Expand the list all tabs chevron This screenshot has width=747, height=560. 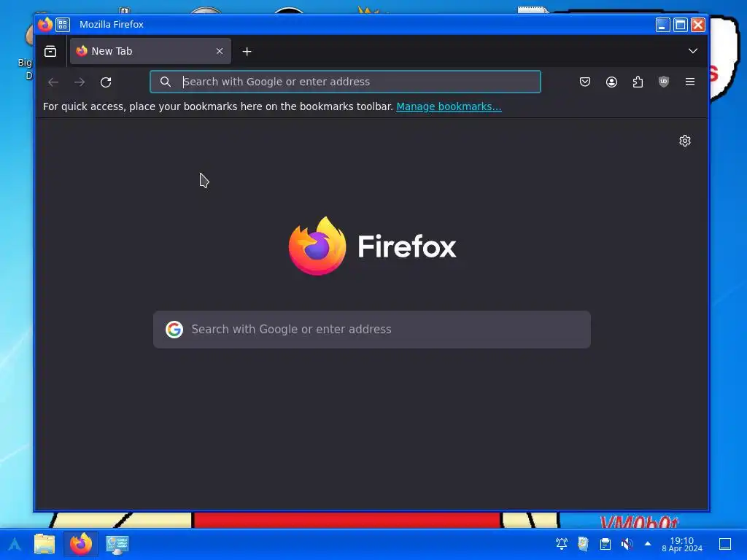point(693,51)
